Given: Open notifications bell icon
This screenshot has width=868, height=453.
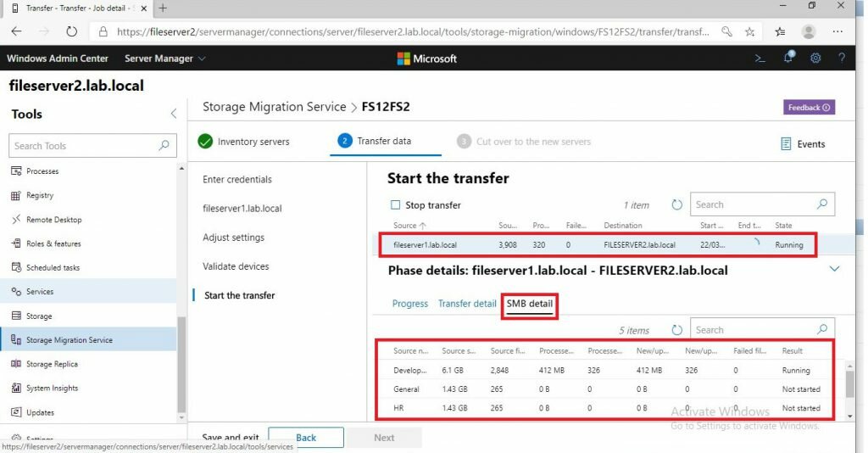Looking at the screenshot, I should (x=788, y=57).
